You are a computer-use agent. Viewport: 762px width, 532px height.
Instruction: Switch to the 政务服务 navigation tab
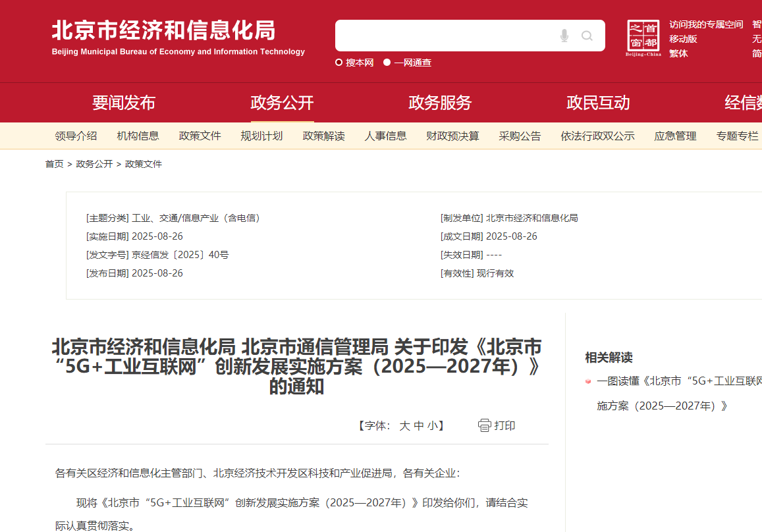point(440,103)
